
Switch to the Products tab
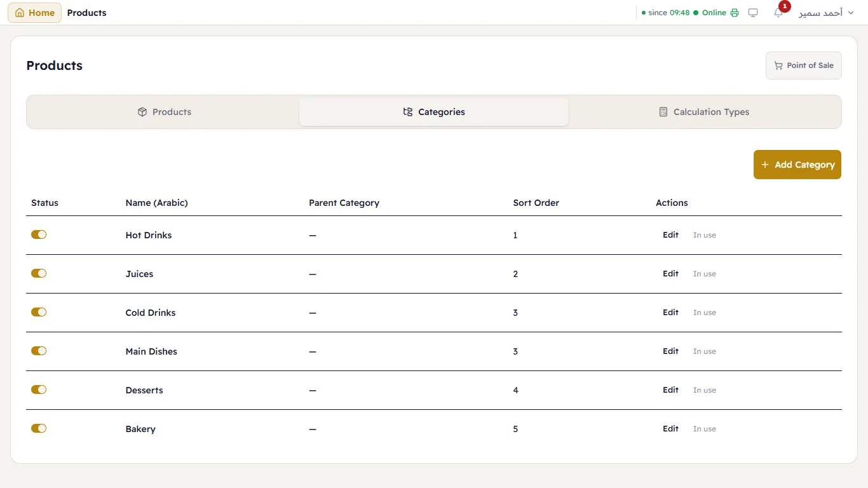pos(164,112)
